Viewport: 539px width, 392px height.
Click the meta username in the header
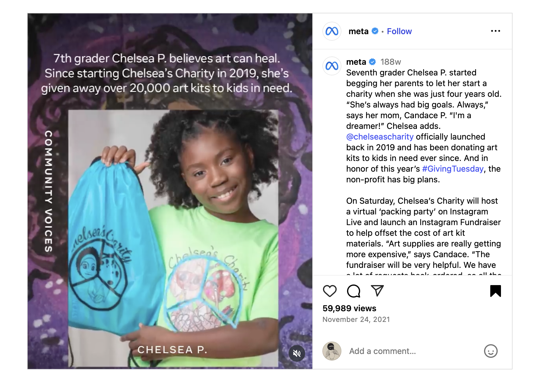tap(358, 31)
